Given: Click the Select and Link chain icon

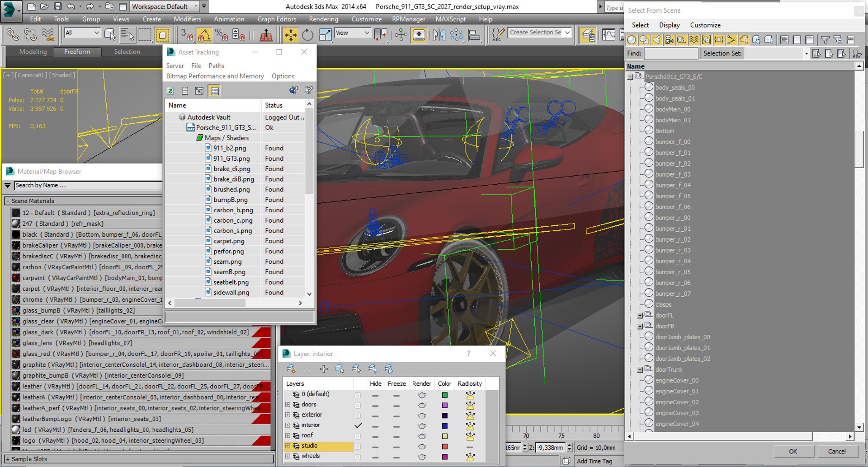Looking at the screenshot, I should point(13,35).
